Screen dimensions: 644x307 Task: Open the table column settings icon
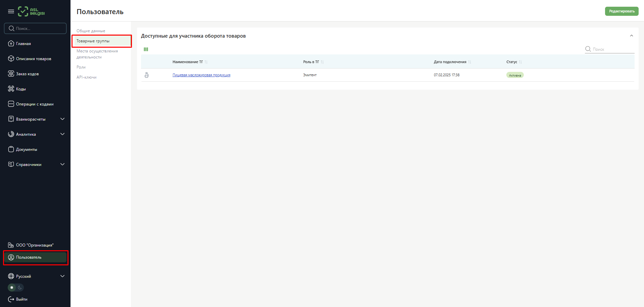146,49
